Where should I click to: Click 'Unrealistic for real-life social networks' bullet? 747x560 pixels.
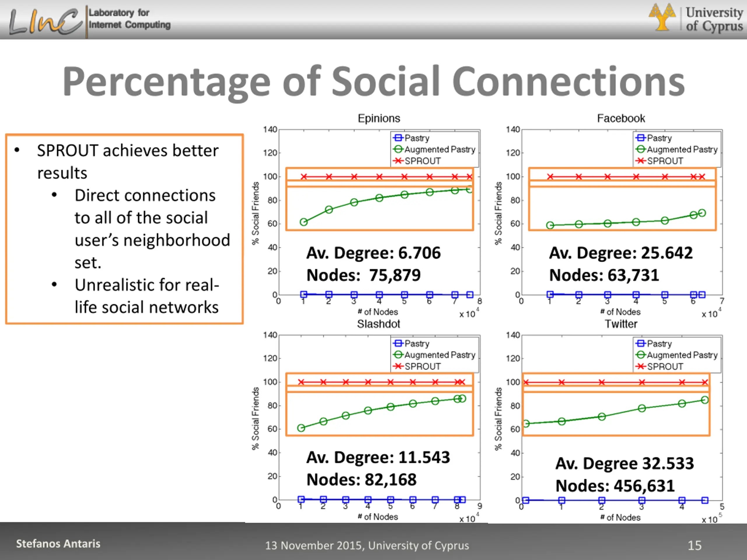click(146, 296)
